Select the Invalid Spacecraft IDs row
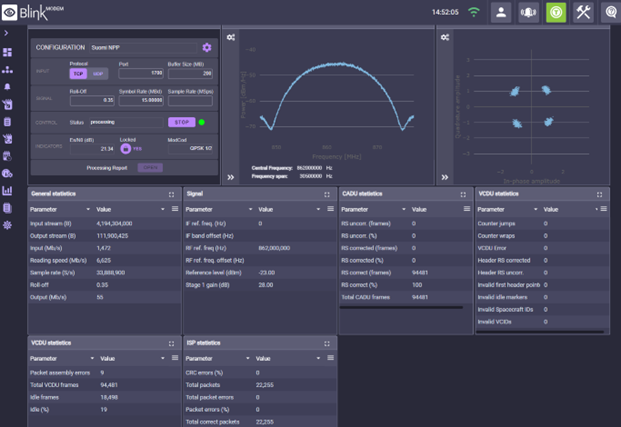Image resolution: width=621 pixels, height=427 pixels. 542,309
